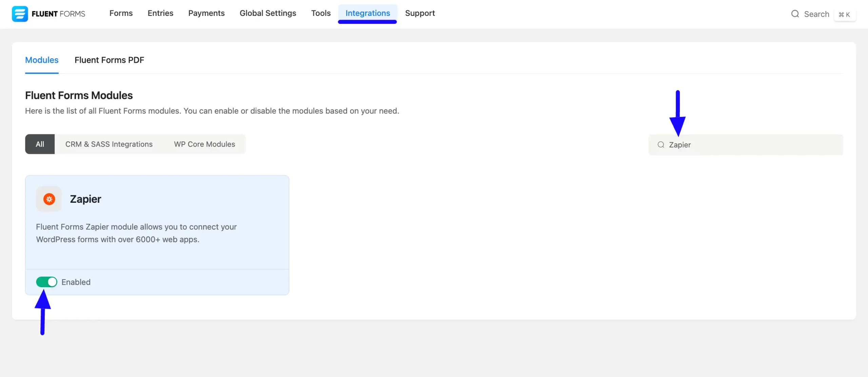Disable the Zapier module toggle

click(47, 282)
